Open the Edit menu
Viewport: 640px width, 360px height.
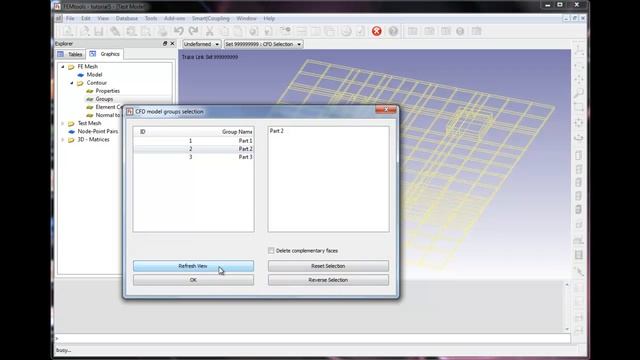click(x=86, y=18)
